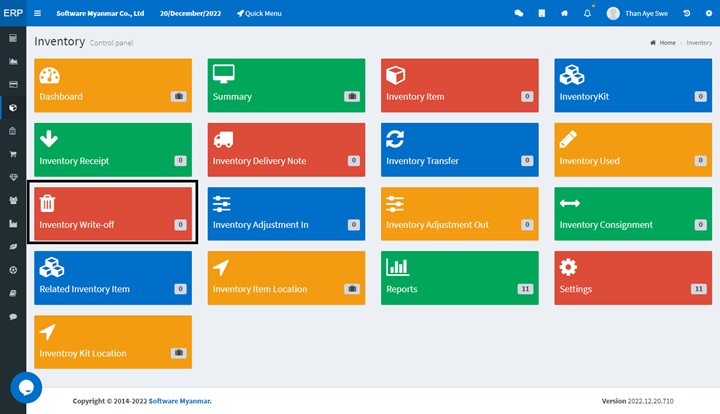Open the chat messages icon in top bar

pos(519,13)
